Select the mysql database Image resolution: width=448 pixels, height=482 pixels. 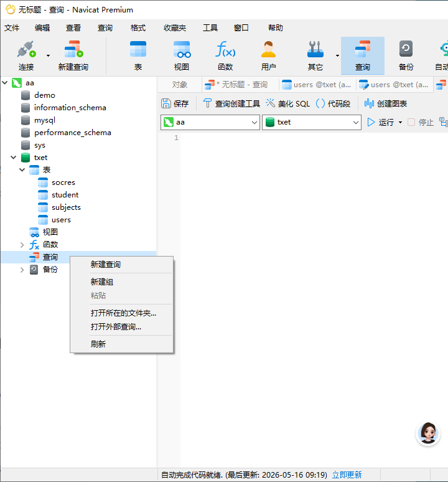[45, 120]
